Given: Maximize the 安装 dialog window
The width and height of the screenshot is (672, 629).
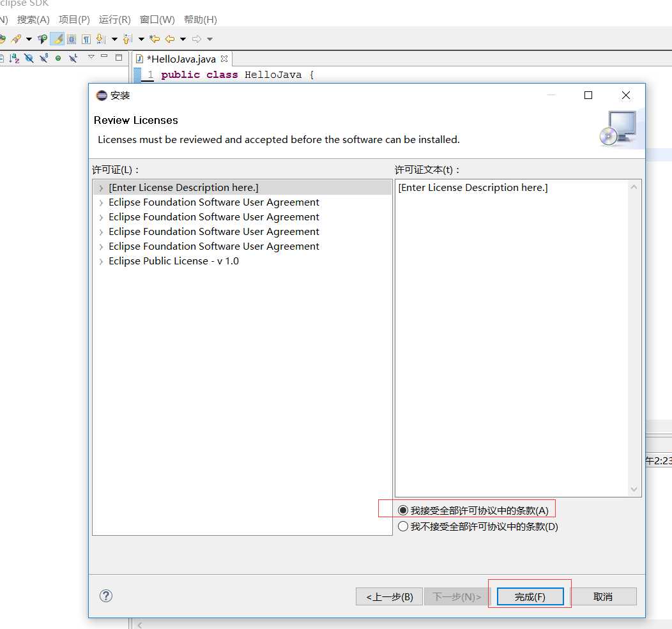Looking at the screenshot, I should coord(588,95).
